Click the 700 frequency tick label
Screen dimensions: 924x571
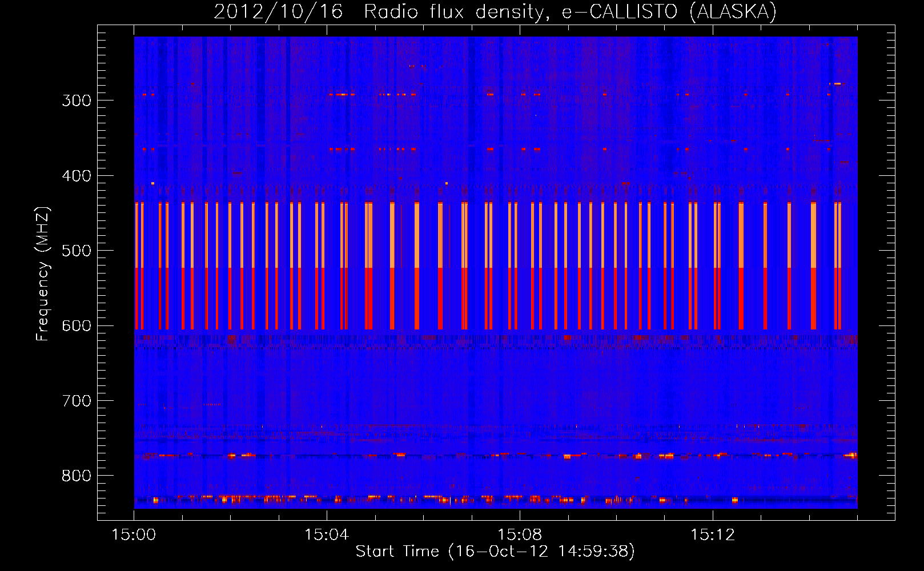tap(77, 401)
